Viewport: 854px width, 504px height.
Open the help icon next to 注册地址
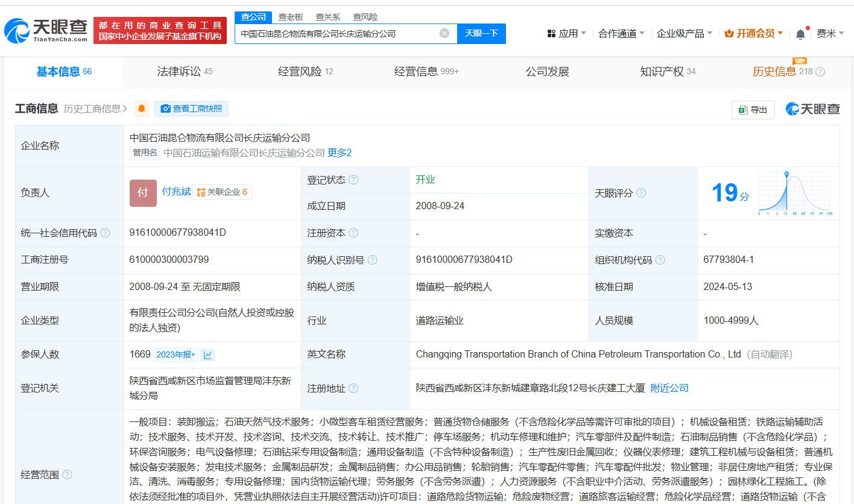point(353,388)
